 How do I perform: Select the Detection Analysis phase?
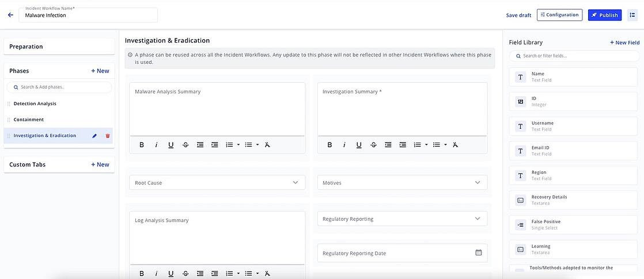coord(35,104)
